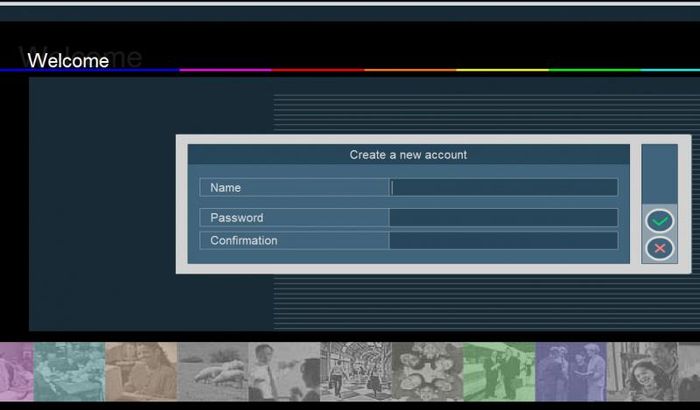Open the purple-tinted couple thumbnail
This screenshot has width=700, height=410.
click(571, 372)
